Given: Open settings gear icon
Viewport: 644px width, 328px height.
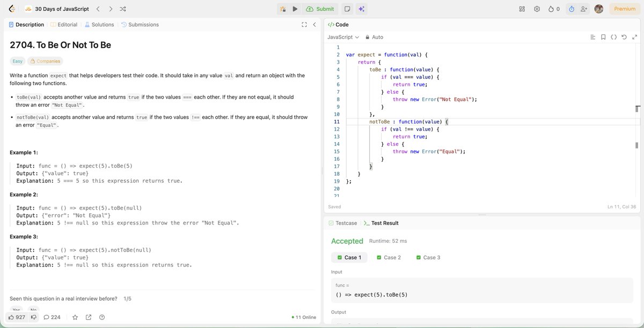Looking at the screenshot, I should pos(537,9).
